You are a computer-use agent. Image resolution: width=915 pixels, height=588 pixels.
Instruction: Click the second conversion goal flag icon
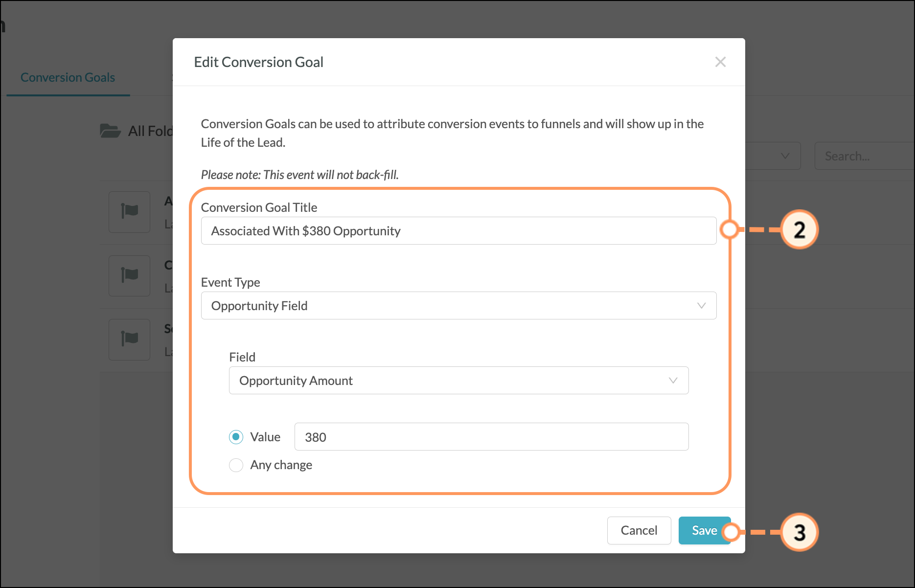129,275
